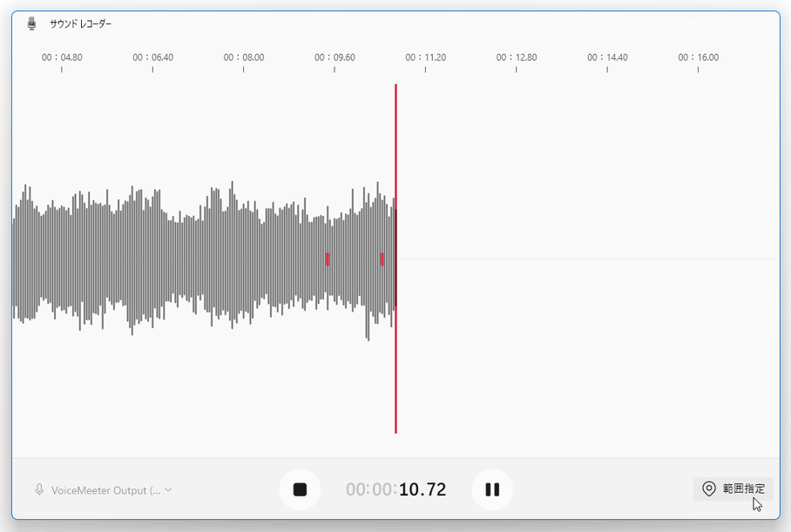Pause the recording

point(492,489)
